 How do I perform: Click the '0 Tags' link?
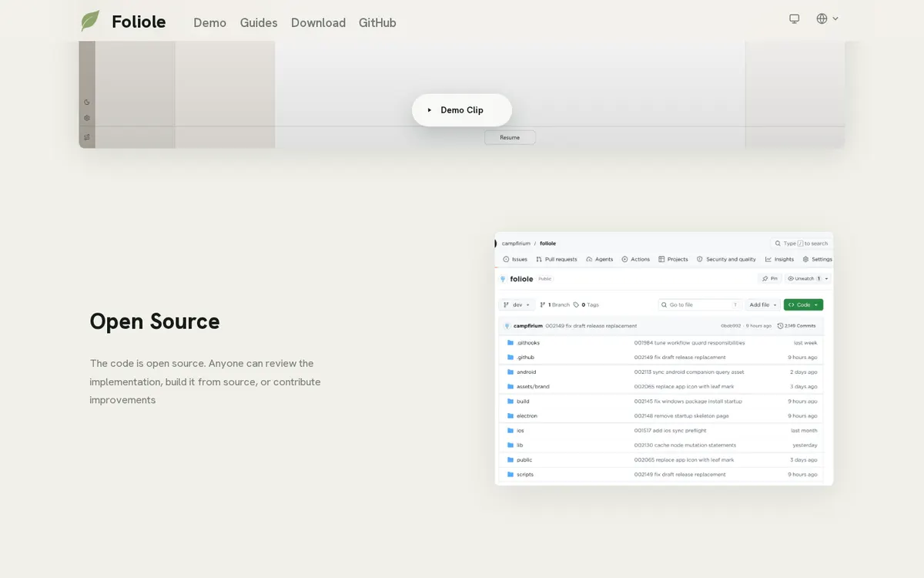[x=586, y=304]
